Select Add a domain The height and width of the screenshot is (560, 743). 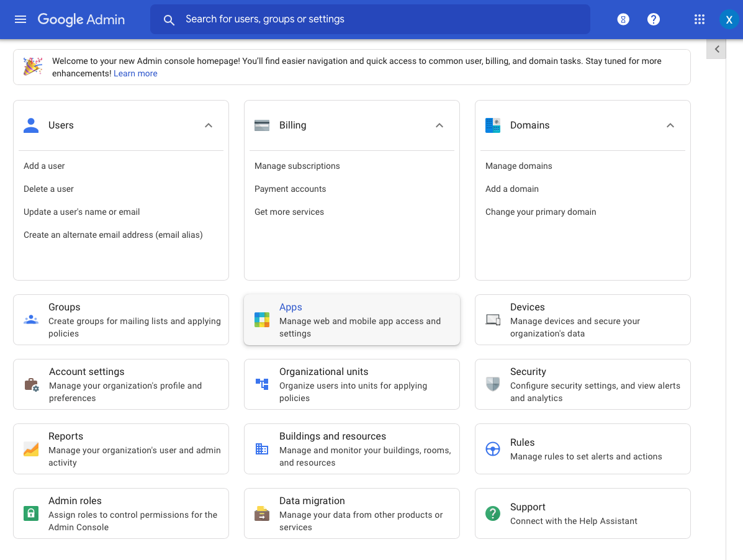pos(511,189)
